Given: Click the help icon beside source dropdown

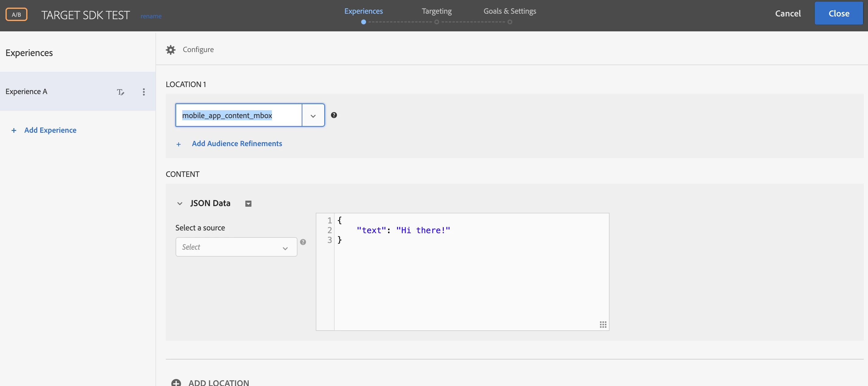Looking at the screenshot, I should coord(303,242).
